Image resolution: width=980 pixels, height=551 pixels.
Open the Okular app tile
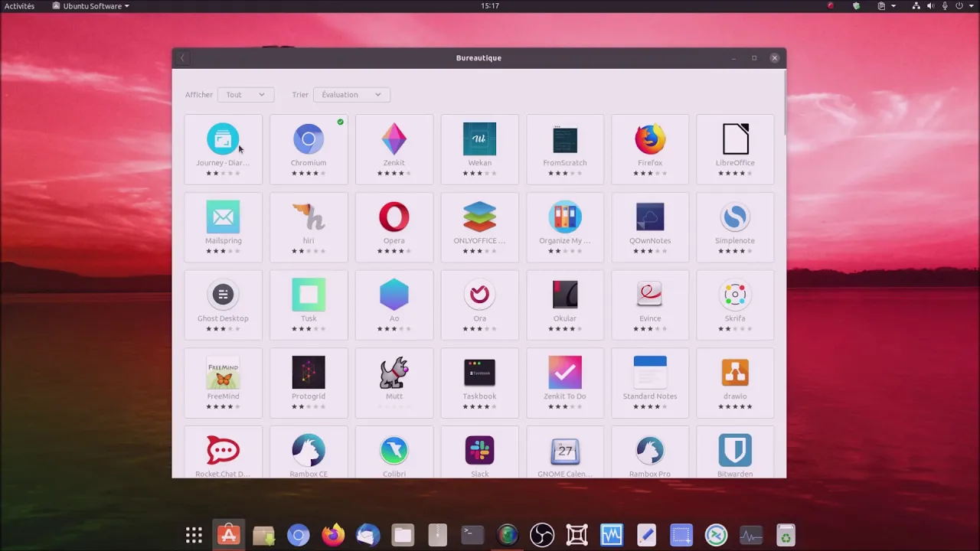[565, 305]
